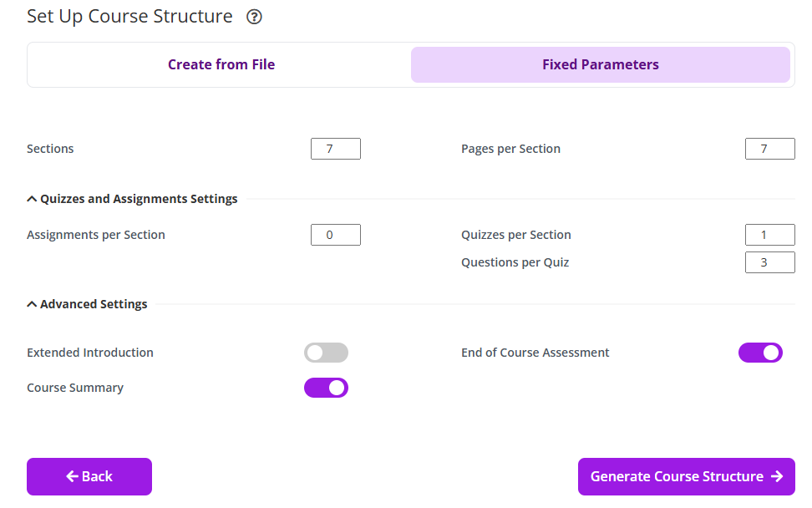
Task: Focus the Questions per Quiz field
Action: click(769, 262)
